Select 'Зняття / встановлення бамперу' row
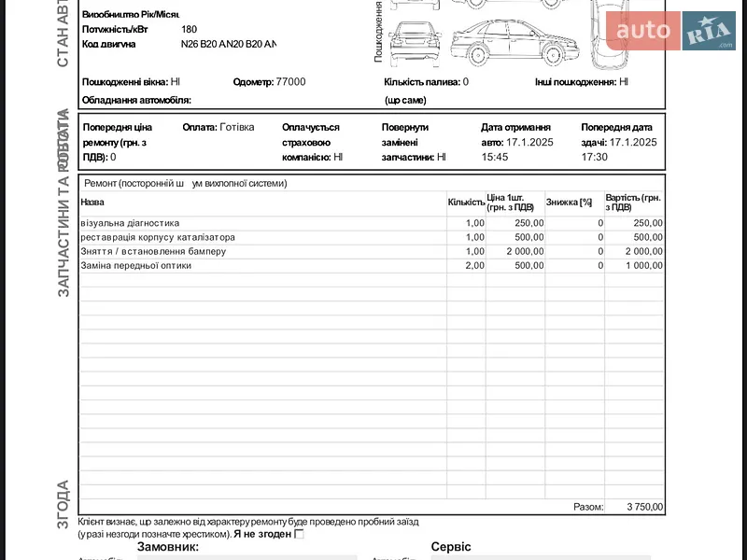The height and width of the screenshot is (560, 747). coord(372,251)
